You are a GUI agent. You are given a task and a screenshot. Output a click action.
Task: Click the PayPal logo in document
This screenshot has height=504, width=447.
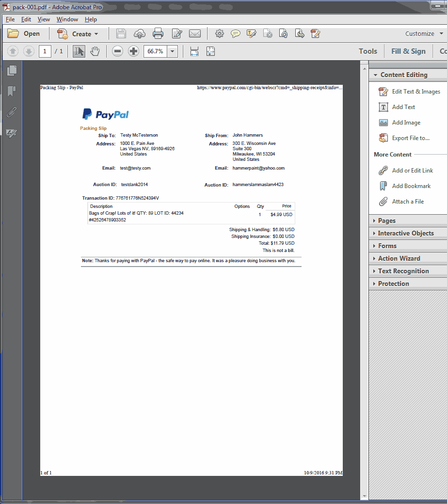(106, 114)
